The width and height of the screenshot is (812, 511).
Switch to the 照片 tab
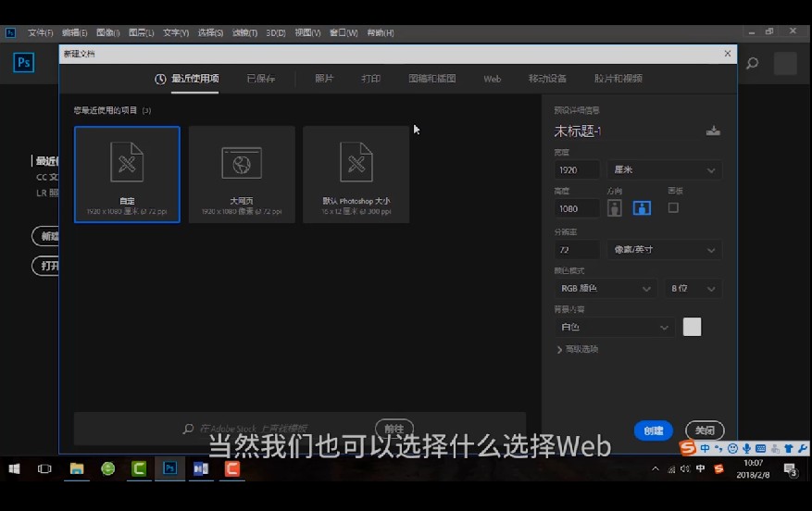click(x=324, y=79)
